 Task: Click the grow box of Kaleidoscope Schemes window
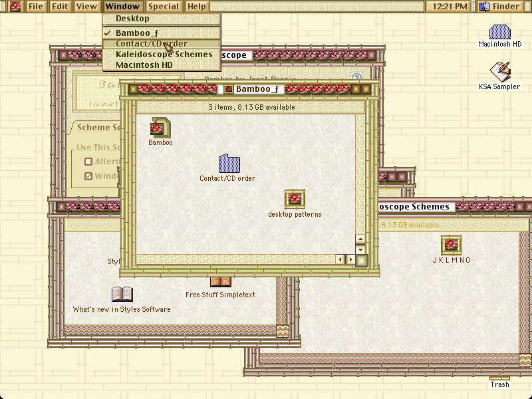tap(525, 360)
